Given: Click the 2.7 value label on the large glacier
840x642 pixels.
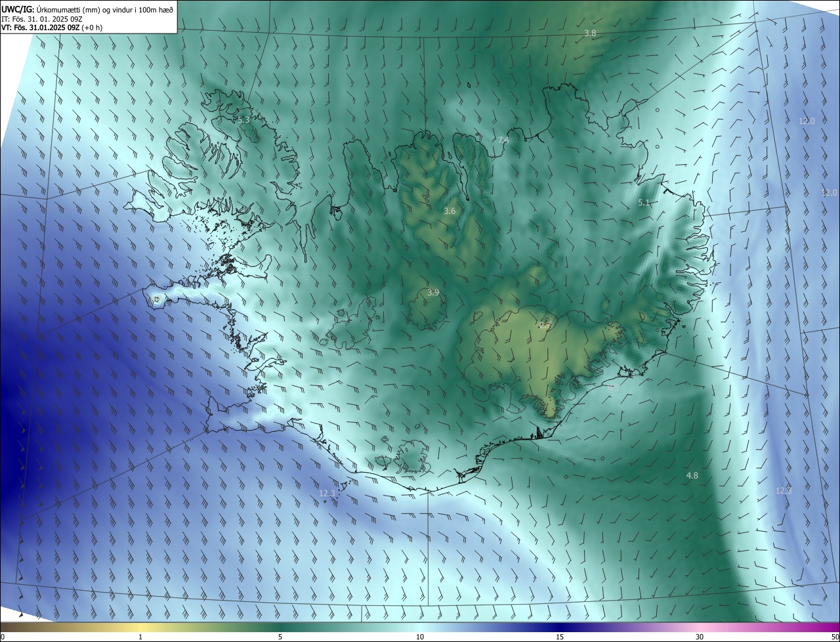Looking at the screenshot, I should pyautogui.click(x=545, y=325).
